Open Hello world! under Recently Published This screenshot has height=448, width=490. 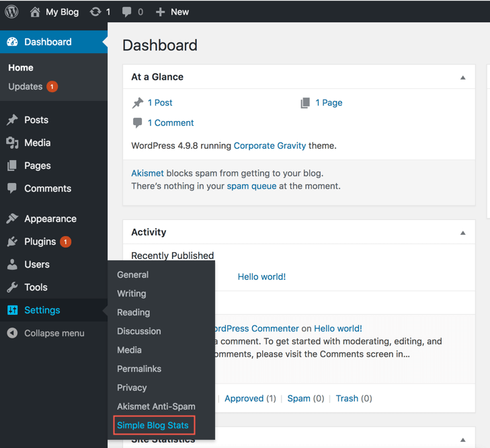click(261, 276)
